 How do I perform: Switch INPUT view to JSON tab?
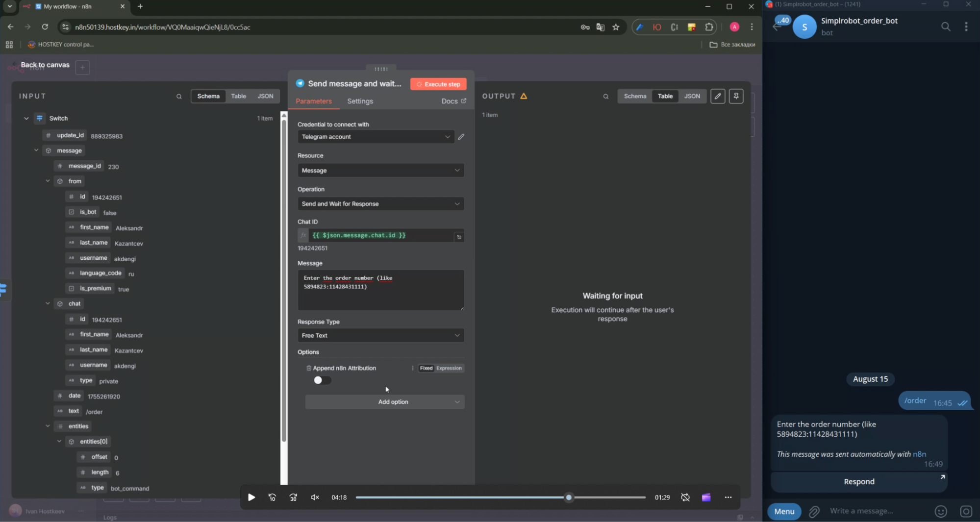[x=265, y=96]
